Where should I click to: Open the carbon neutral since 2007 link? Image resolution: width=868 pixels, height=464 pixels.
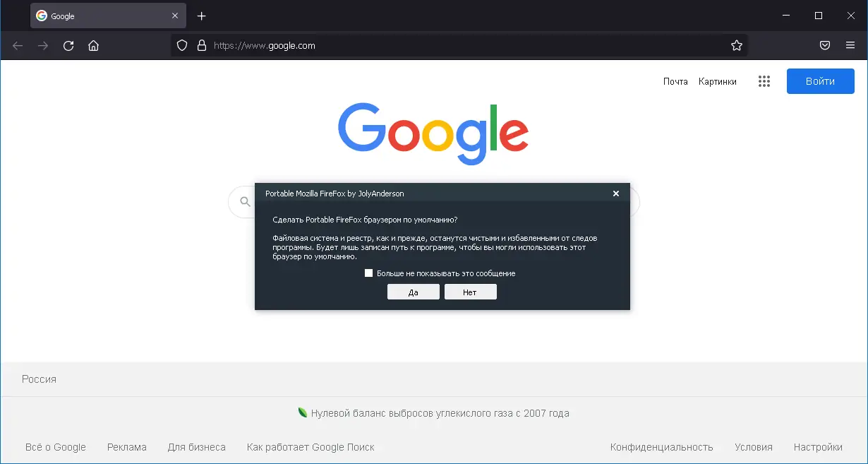click(x=440, y=413)
